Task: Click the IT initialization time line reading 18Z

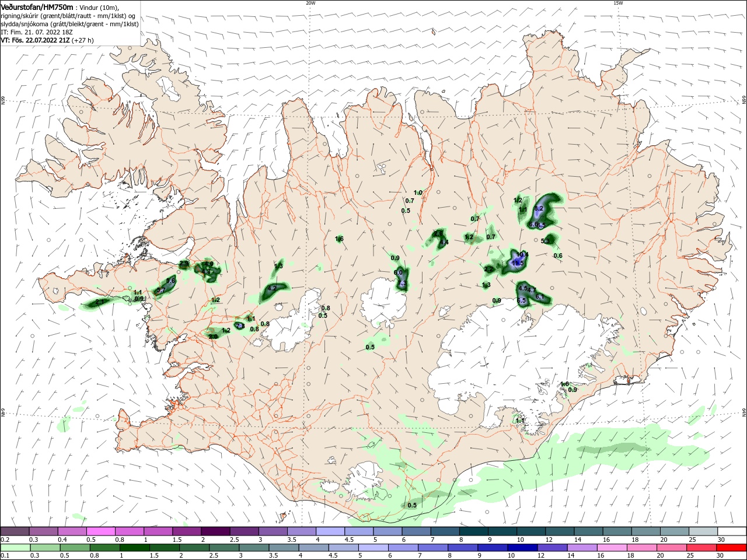Action: pos(38,32)
